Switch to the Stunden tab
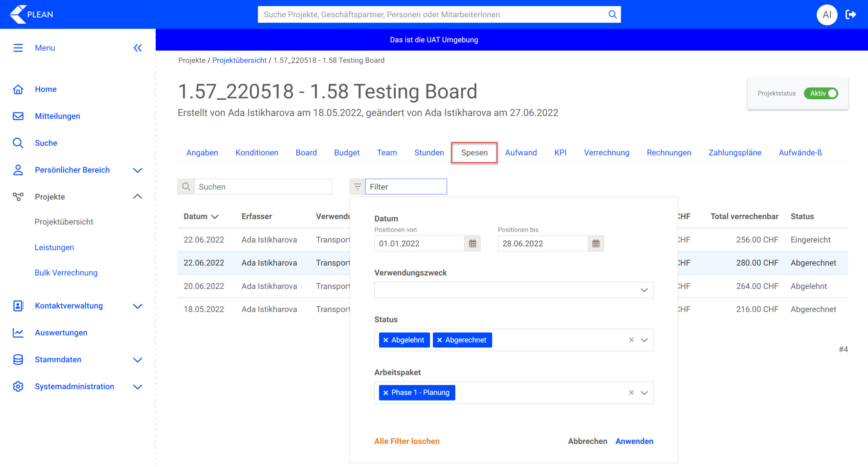 pos(429,153)
